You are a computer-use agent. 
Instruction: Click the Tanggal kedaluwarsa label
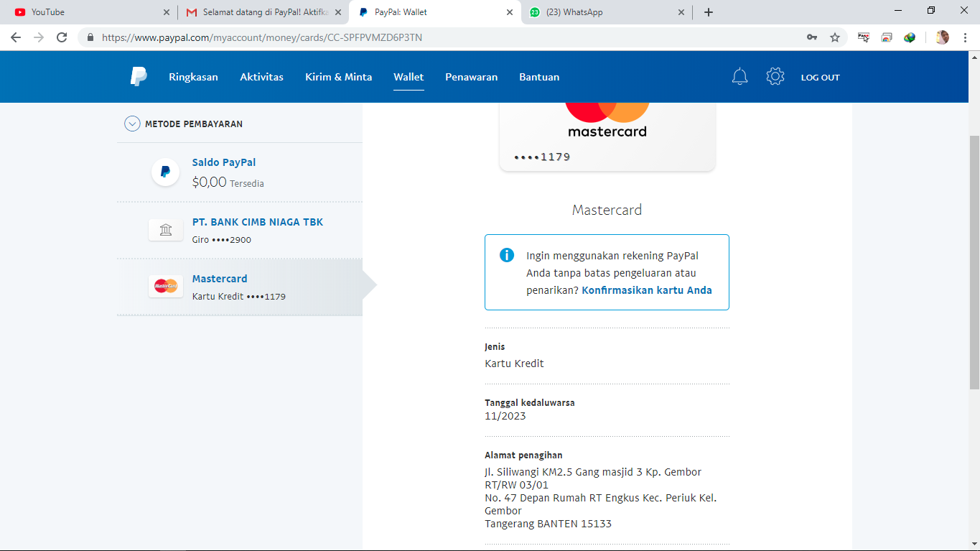pyautogui.click(x=530, y=402)
